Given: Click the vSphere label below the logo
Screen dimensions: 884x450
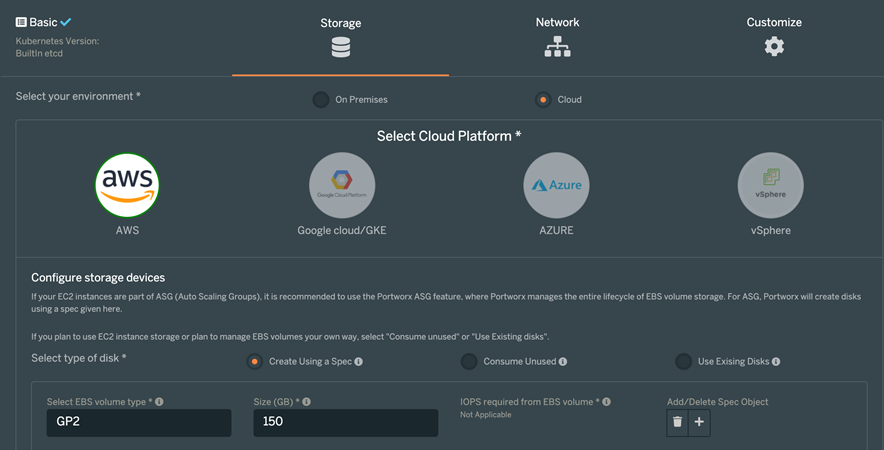Looking at the screenshot, I should [771, 230].
